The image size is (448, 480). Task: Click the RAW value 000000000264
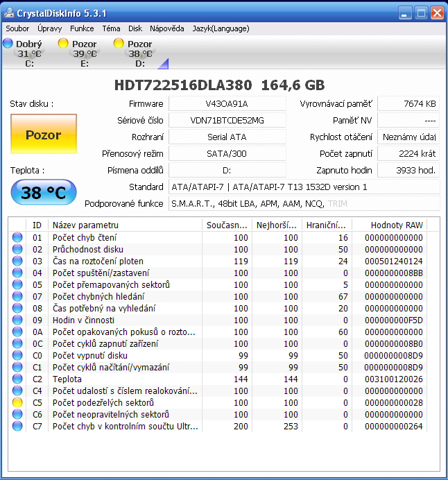(x=393, y=426)
